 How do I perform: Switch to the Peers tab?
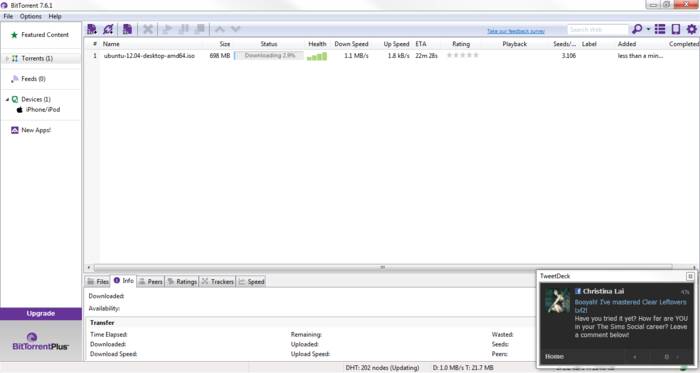click(150, 282)
